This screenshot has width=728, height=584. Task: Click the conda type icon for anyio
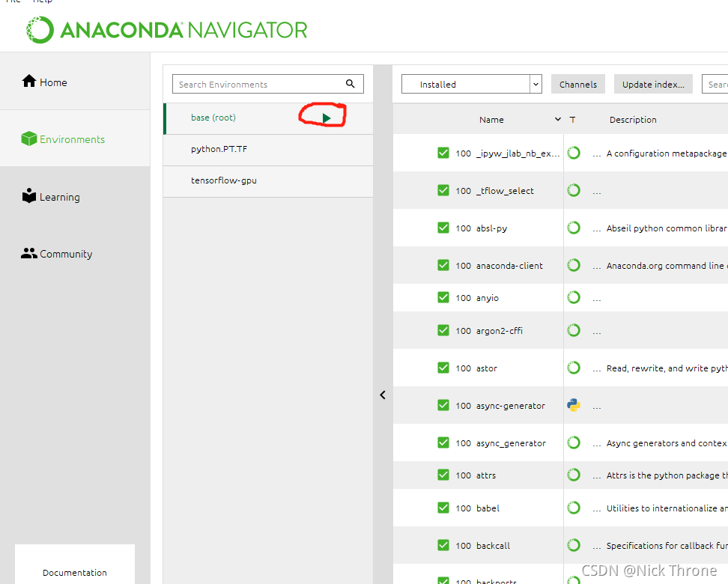574,297
